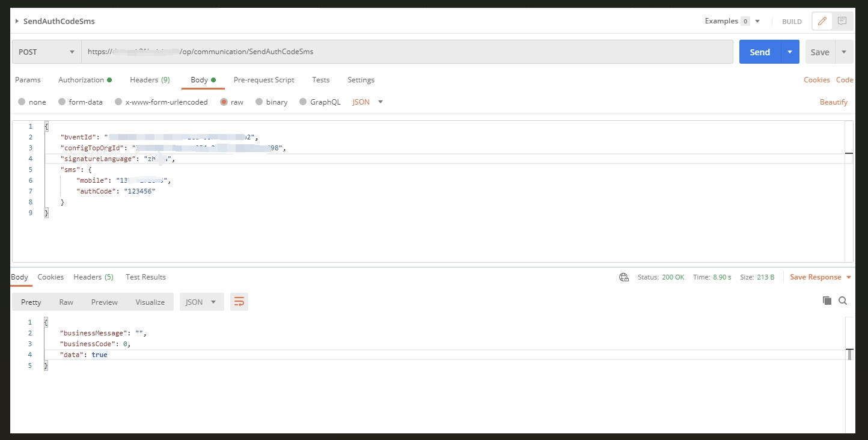The image size is (868, 440).
Task: Copy response using the copy icon
Action: 827,301
